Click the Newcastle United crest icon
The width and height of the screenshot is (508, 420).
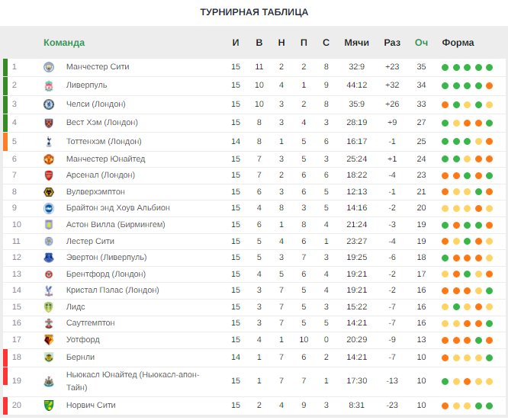pyautogui.click(x=49, y=382)
